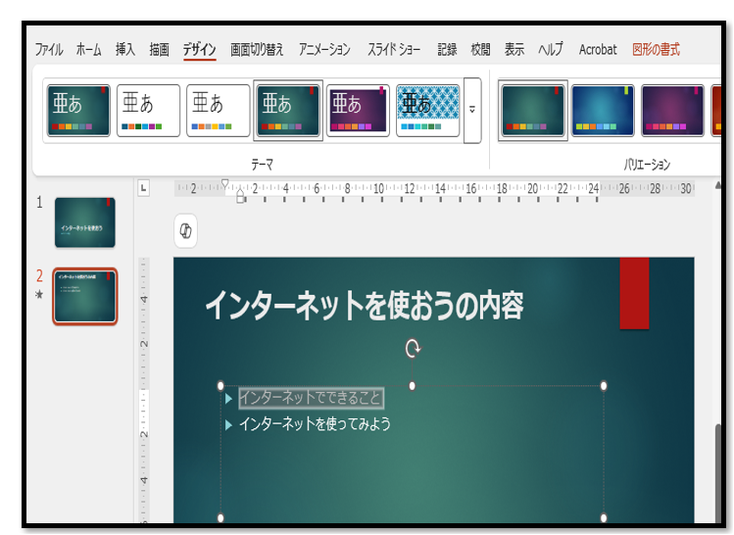Select the highlighted teal theme in gallery
This screenshot has height=535, width=734.
288,110
